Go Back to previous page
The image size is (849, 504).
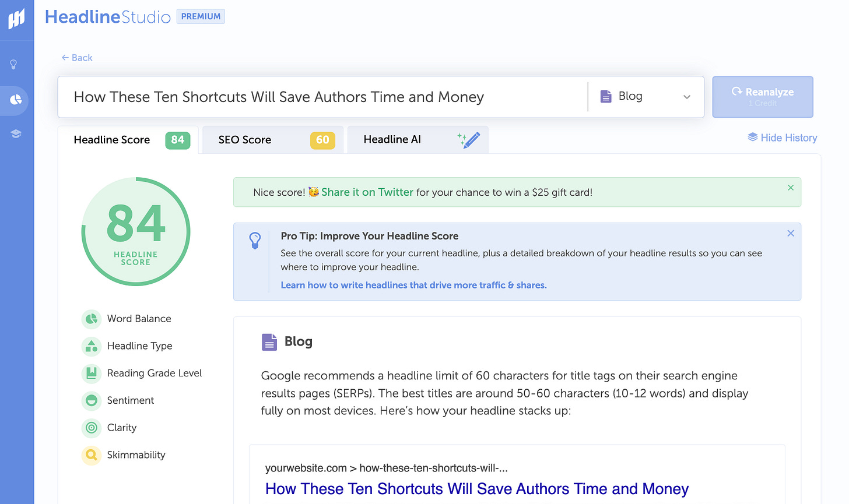(x=77, y=58)
